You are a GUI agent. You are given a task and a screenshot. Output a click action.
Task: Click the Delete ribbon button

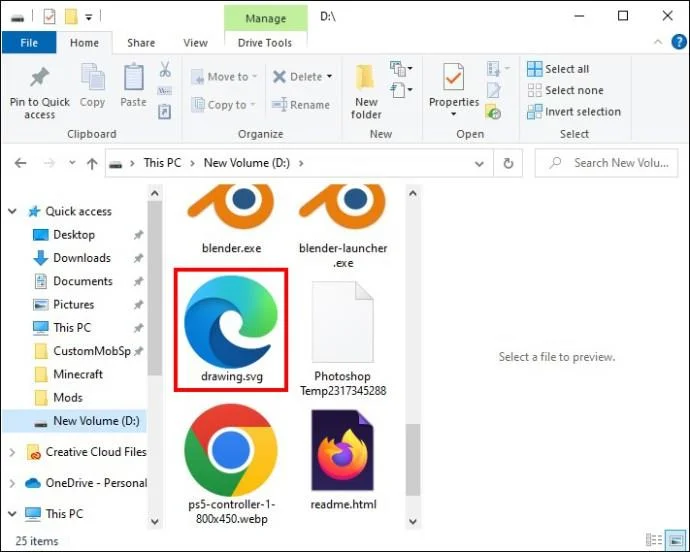298,77
